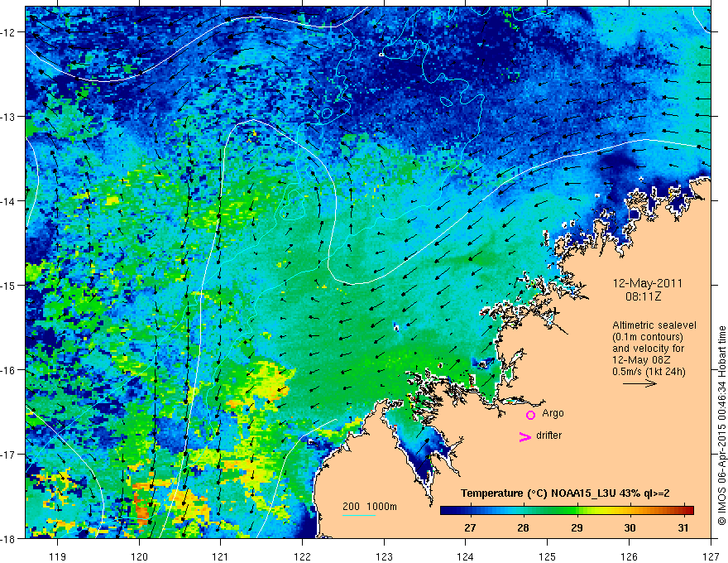Image resolution: width=728 pixels, height=563 pixels.
Task: Click the -12 latitude axis label
Action: click(9, 32)
